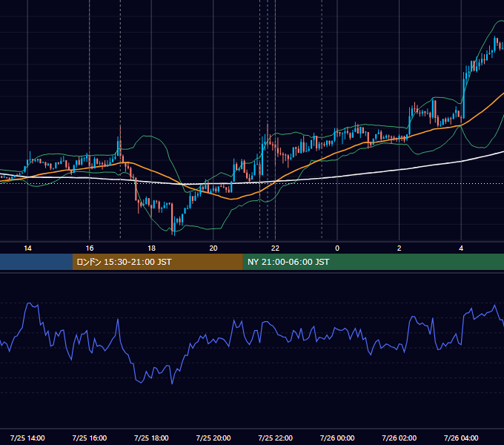The width and height of the screenshot is (504, 445).
Task: Select the 7/26 04:00 date label
Action: coord(461,438)
